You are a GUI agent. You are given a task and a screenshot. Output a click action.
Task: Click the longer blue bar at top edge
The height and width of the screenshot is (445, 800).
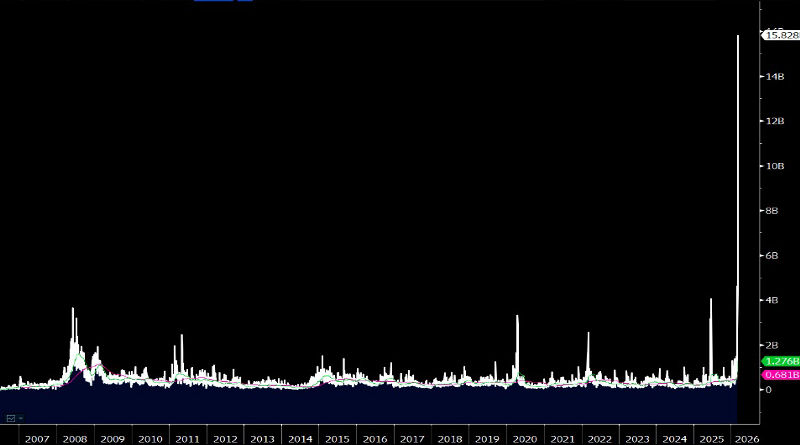pos(213,1)
